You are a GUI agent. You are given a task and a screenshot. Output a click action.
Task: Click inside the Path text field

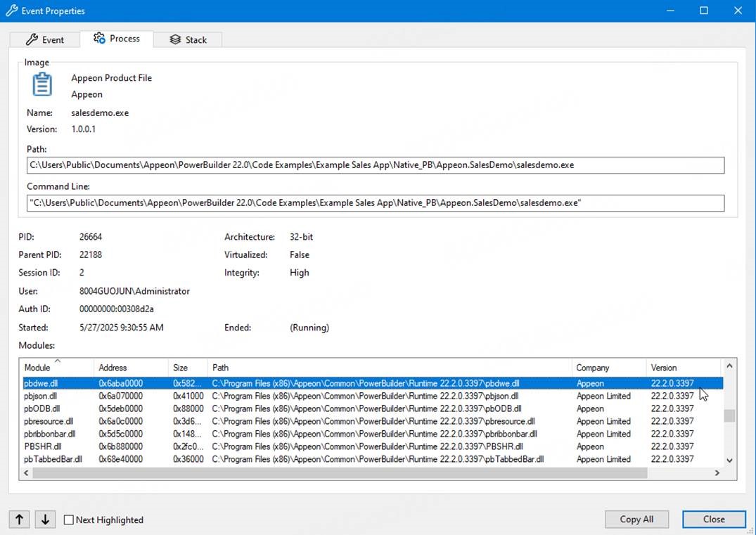click(375, 165)
